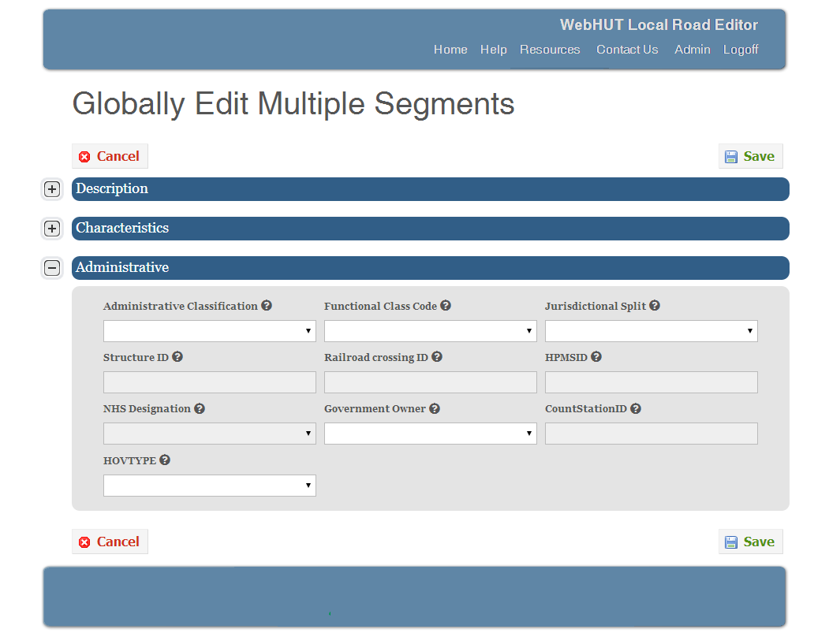Image resolution: width=829 pixels, height=644 pixels.
Task: Open the Functional Class Code dropdown
Action: pos(431,331)
